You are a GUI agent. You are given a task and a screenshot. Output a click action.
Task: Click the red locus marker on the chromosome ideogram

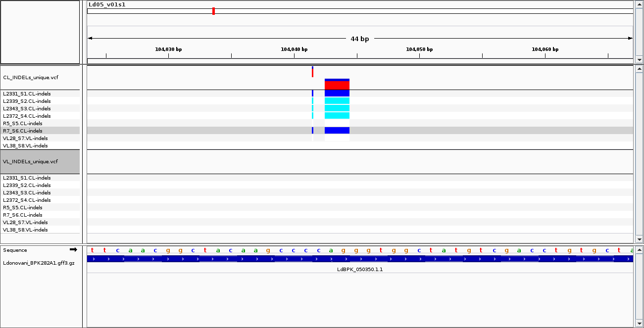(213, 11)
